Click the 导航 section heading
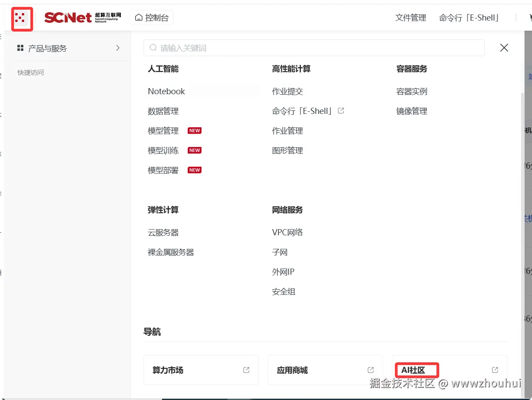The width and height of the screenshot is (532, 400). tap(152, 332)
